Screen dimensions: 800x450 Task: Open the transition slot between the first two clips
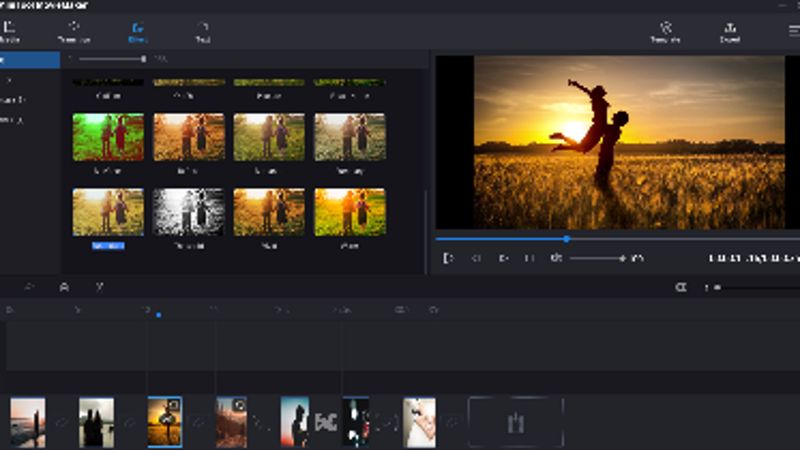62,422
